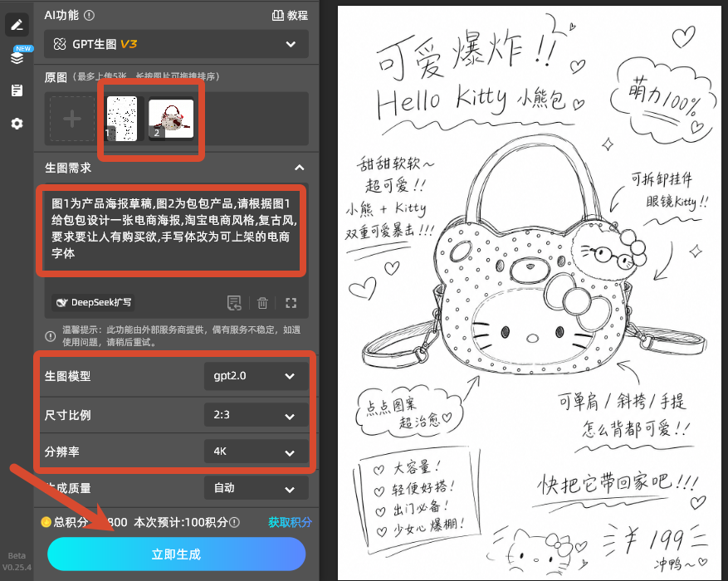The height and width of the screenshot is (581, 728).
Task: Click the 获取积分 link
Action: click(290, 522)
